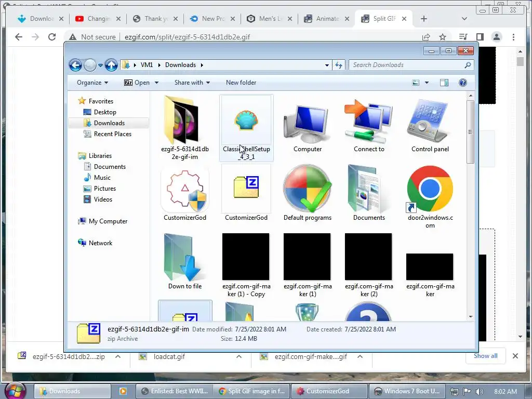Open ezgif-5-6314d1db2....zip download item
Image resolution: width=532 pixels, height=399 pixels.
tap(69, 356)
